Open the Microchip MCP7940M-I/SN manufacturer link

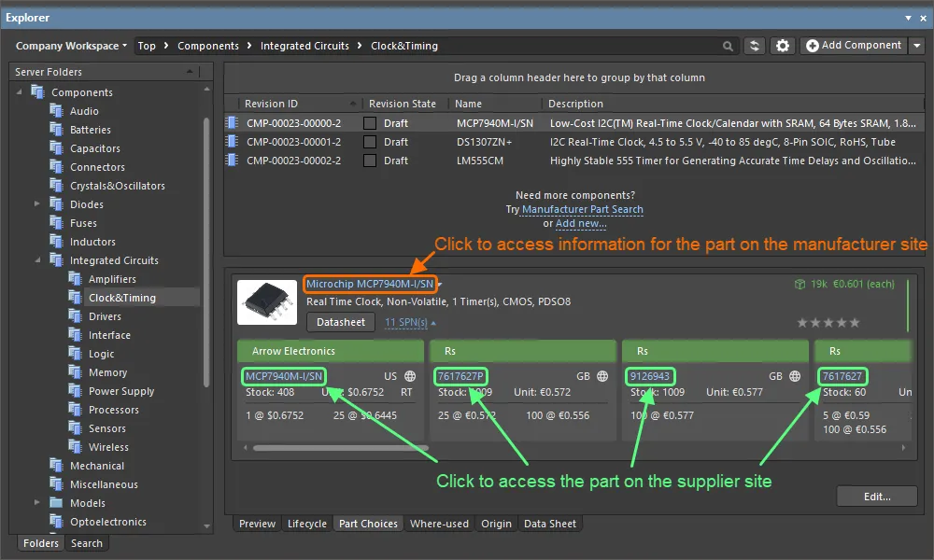point(370,284)
